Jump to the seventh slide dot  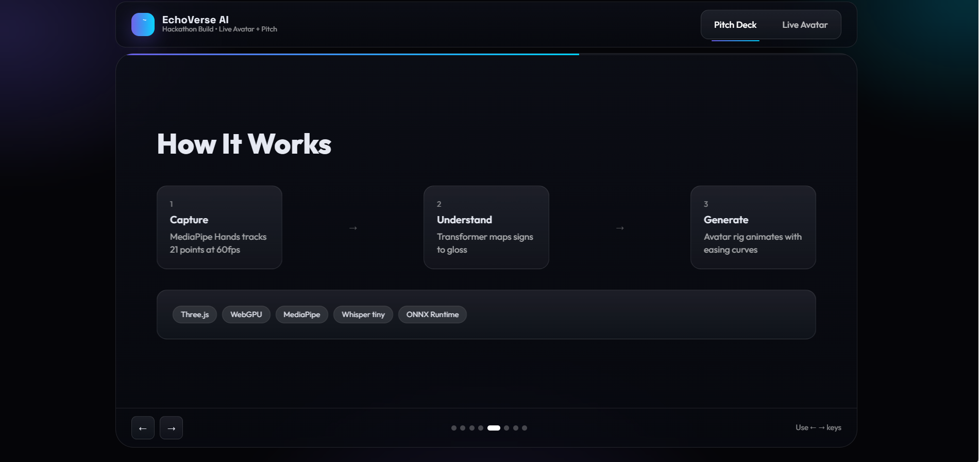[516, 428]
